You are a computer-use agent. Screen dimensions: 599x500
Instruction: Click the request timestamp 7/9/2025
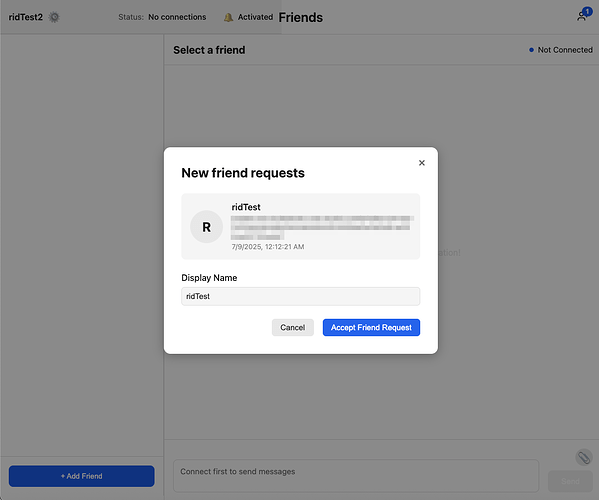268,247
